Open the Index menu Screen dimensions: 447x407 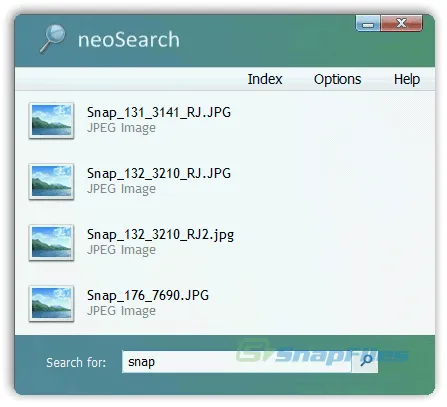click(265, 79)
